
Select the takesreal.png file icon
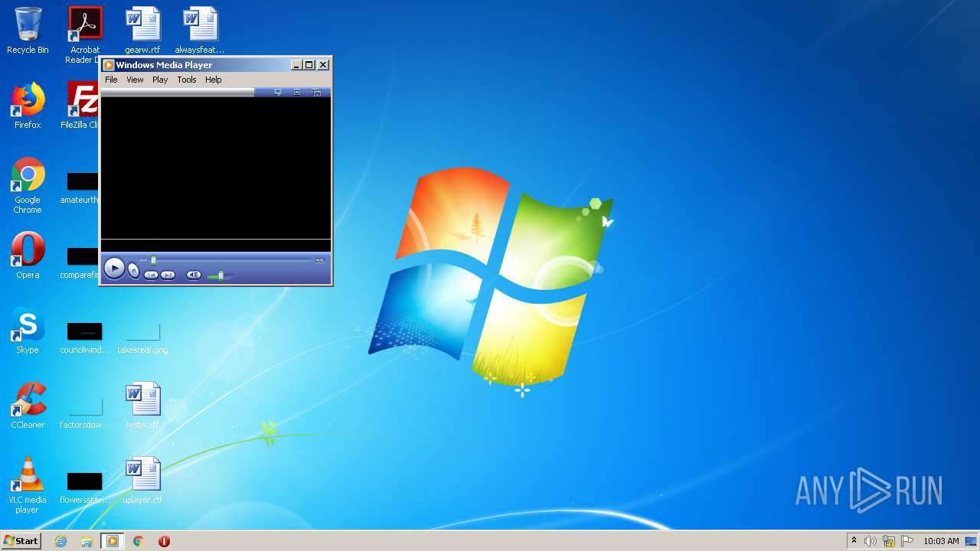(x=142, y=337)
